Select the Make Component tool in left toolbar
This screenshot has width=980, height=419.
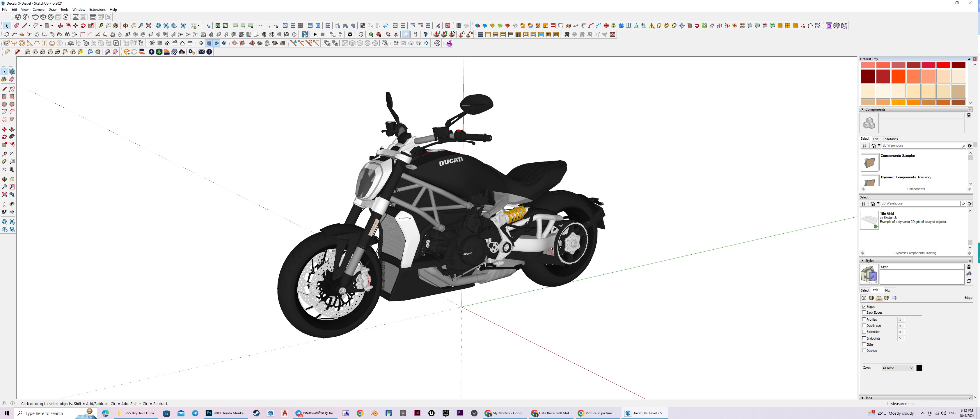tap(12, 72)
